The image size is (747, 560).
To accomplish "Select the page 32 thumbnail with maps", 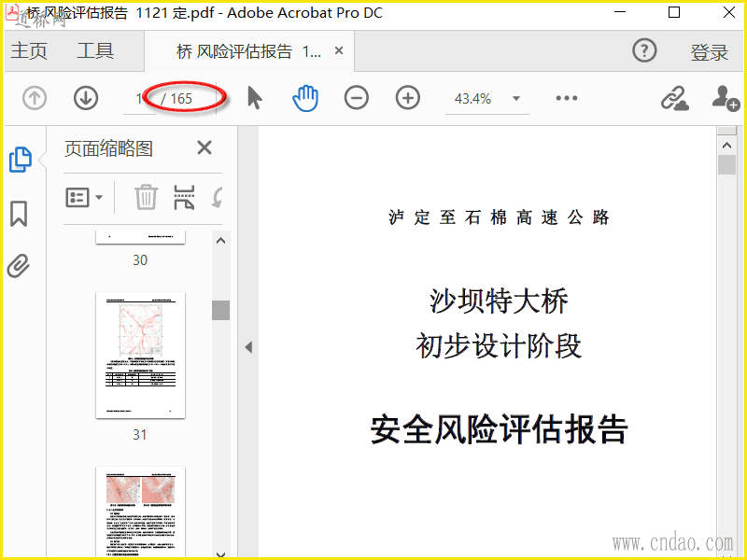I will (141, 511).
